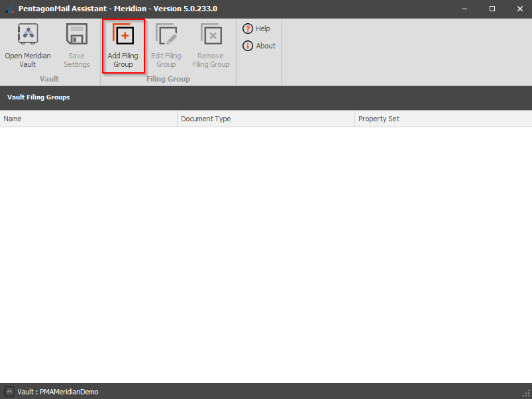Screen dimensions: 532x399
Task: Open the About dialog
Action: pos(259,46)
